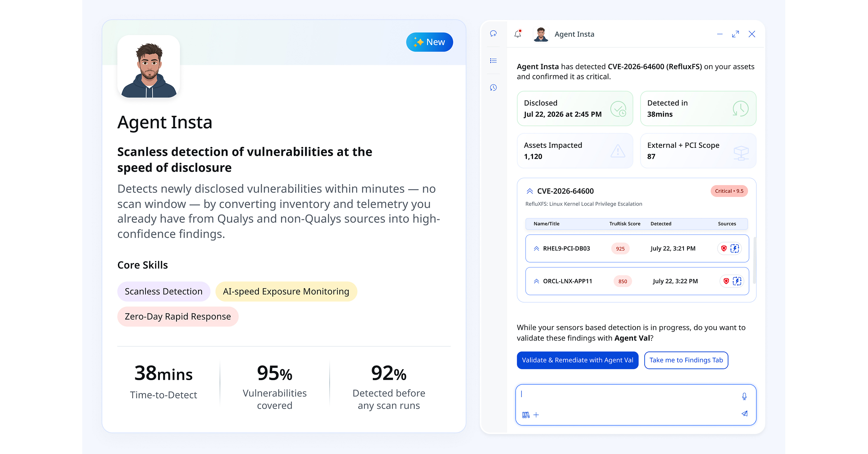The height and width of the screenshot is (454, 868).
Task: Click the July 22, 3:22 PM detection time
Action: pos(675,281)
